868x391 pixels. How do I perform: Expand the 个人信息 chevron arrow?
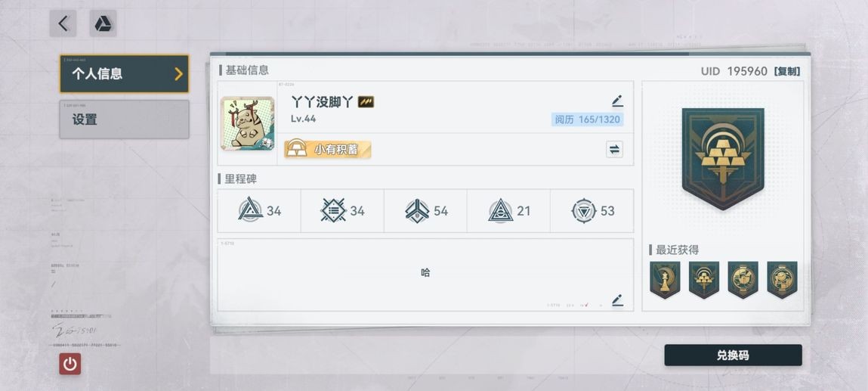click(178, 73)
